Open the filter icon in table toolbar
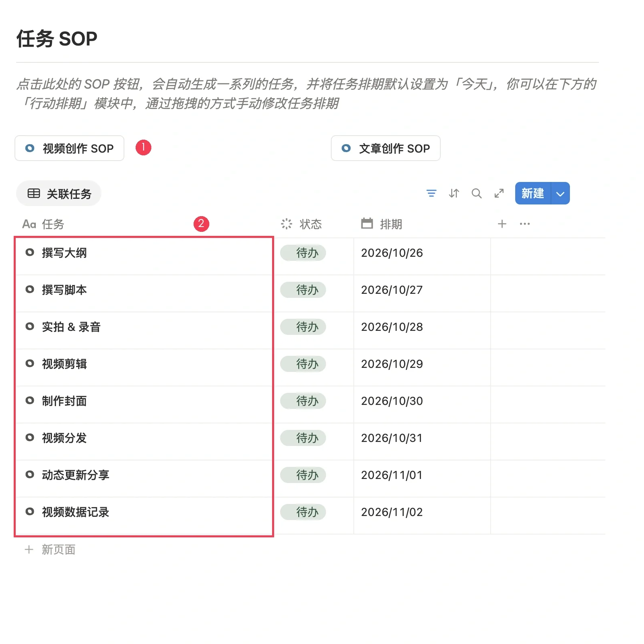 (431, 194)
